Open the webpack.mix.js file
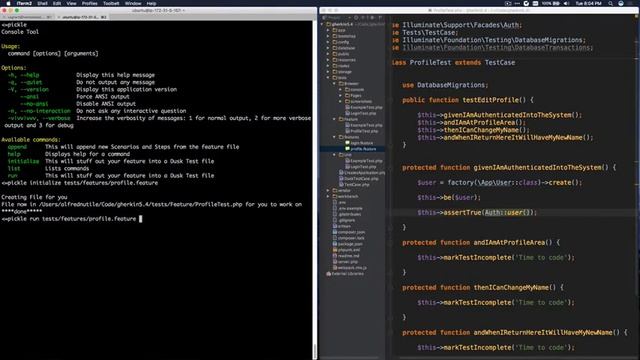Image resolution: width=640 pixels, height=360 pixels. [x=350, y=268]
